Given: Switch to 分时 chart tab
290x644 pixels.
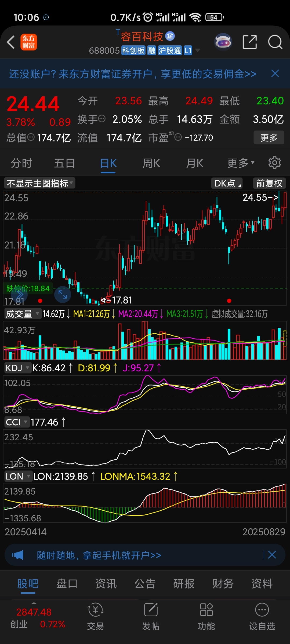Looking at the screenshot, I should coord(21,163).
